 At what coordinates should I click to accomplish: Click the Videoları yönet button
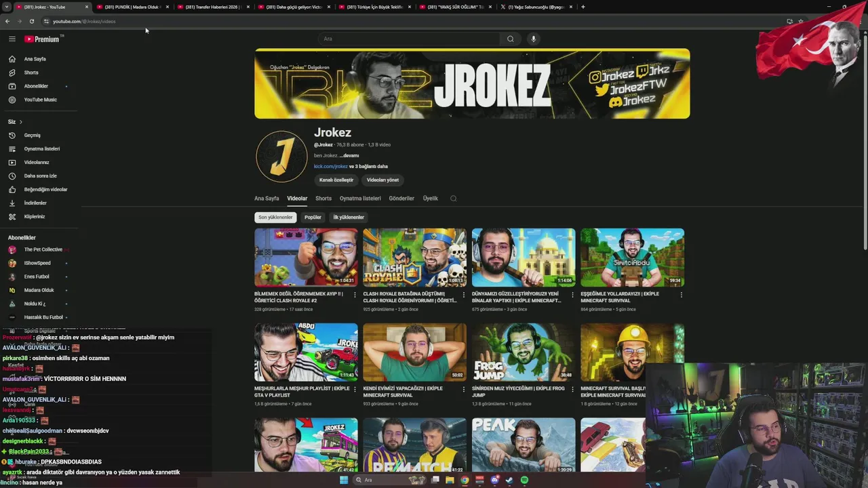[x=382, y=180]
